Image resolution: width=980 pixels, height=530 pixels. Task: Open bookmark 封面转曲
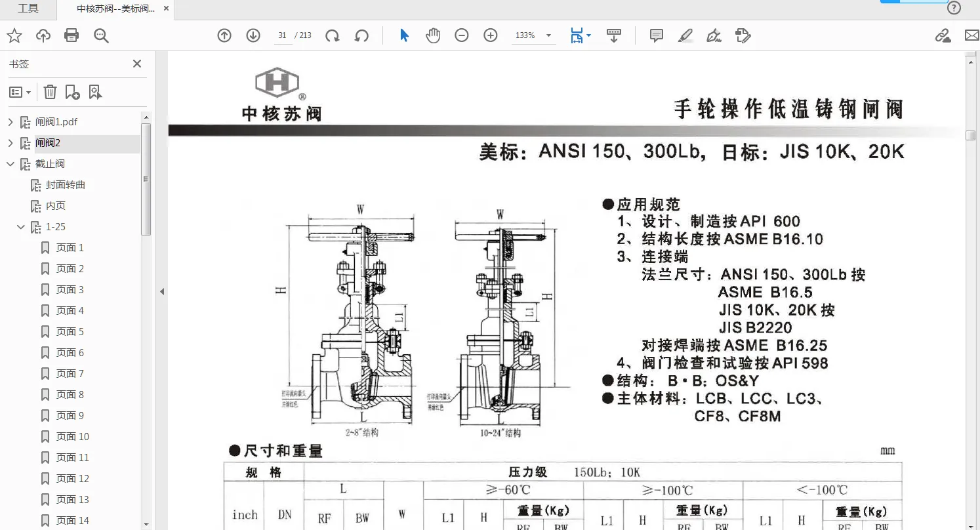[66, 185]
